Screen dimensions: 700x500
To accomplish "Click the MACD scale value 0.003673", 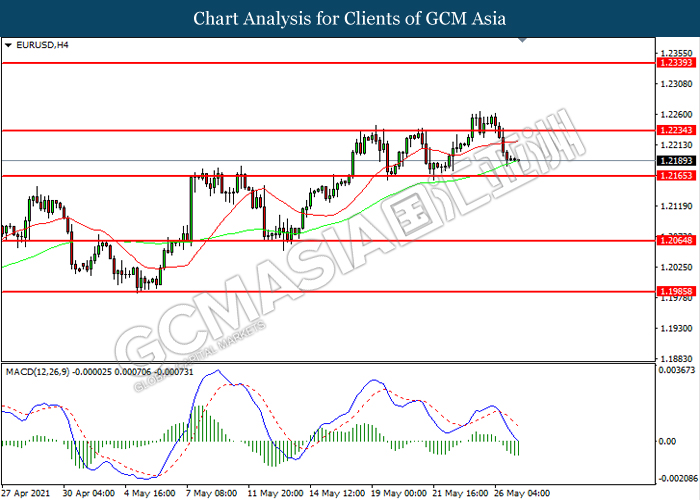I will pyautogui.click(x=677, y=370).
